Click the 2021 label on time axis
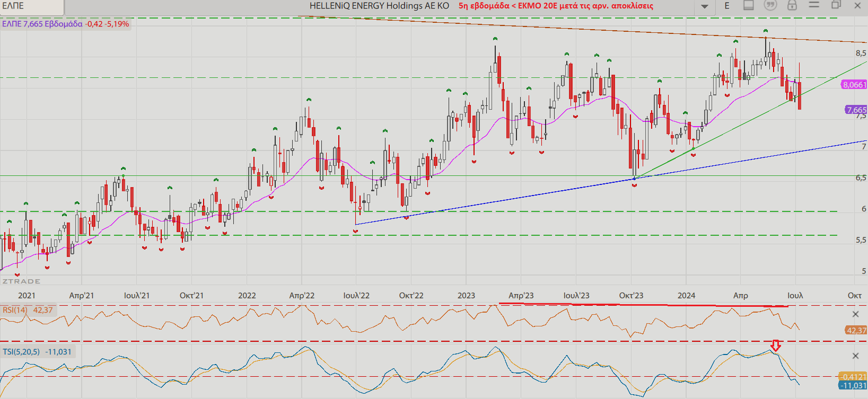 pyautogui.click(x=27, y=296)
